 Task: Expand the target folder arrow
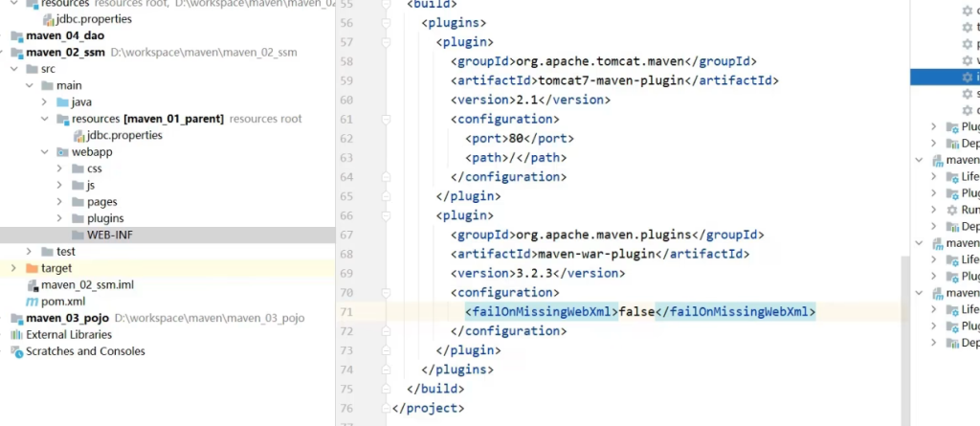click(13, 268)
